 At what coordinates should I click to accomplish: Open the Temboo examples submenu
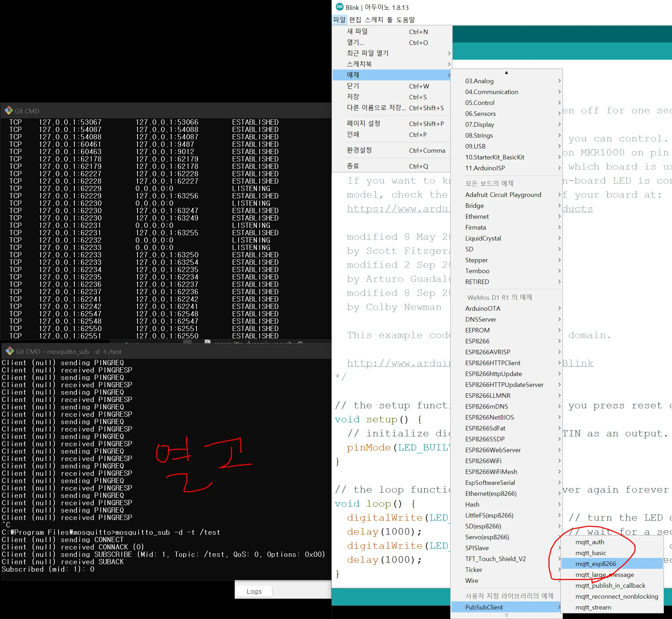(506, 271)
